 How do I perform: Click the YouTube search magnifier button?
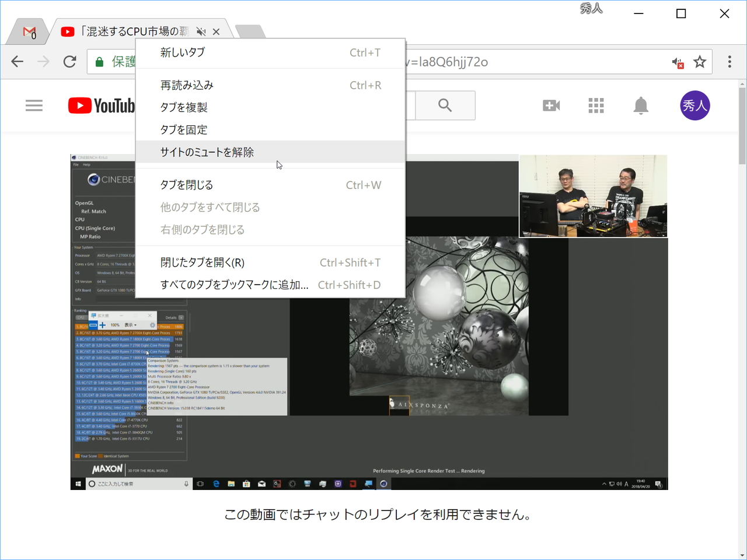click(x=445, y=106)
